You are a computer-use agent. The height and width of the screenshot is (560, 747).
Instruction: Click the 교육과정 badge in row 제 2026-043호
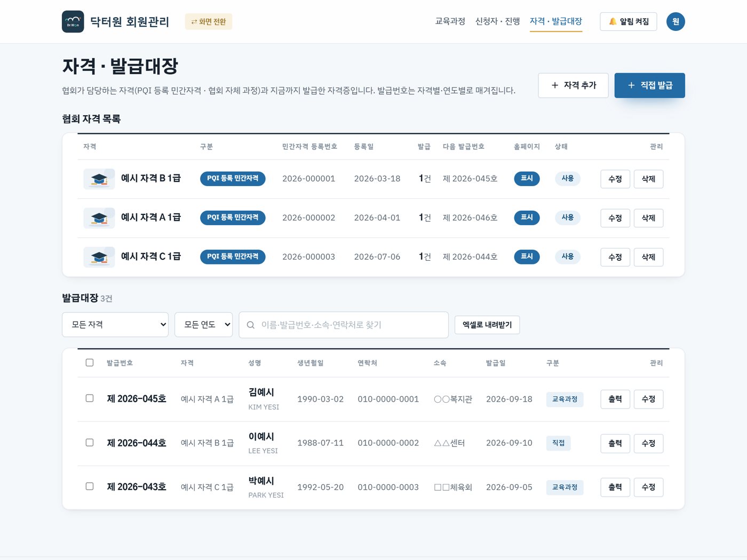[x=565, y=487]
